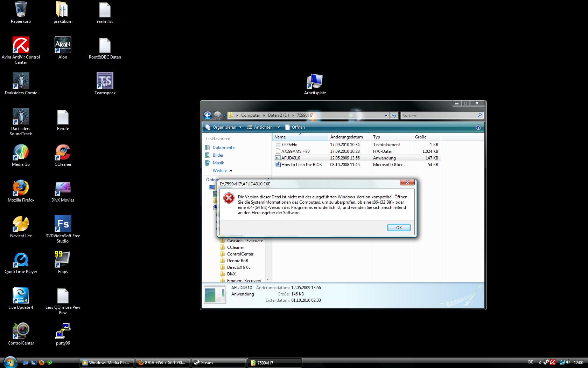This screenshot has height=368, width=588.
Task: Switch to 7599vH7 taskbar button
Action: pos(275,363)
